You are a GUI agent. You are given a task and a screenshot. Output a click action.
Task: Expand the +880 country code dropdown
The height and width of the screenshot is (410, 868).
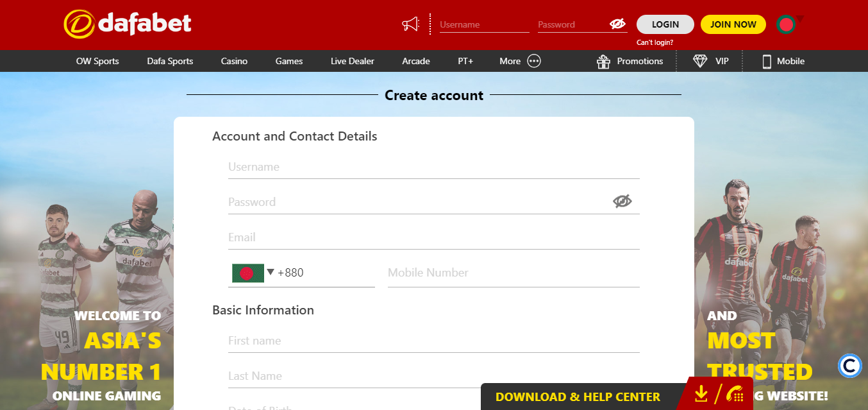(271, 272)
